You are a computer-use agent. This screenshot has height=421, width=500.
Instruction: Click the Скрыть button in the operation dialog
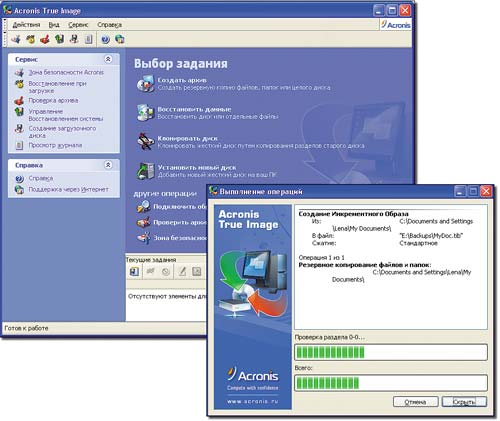(464, 402)
